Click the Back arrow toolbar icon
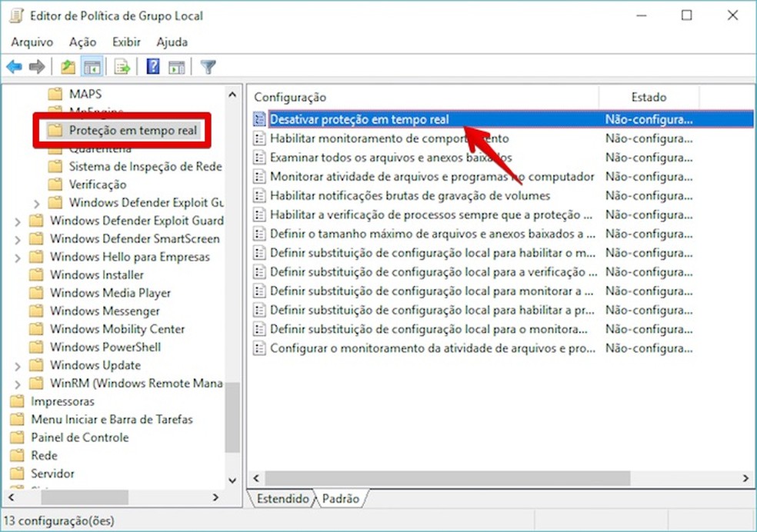Image resolution: width=757 pixels, height=532 pixels. (x=14, y=67)
